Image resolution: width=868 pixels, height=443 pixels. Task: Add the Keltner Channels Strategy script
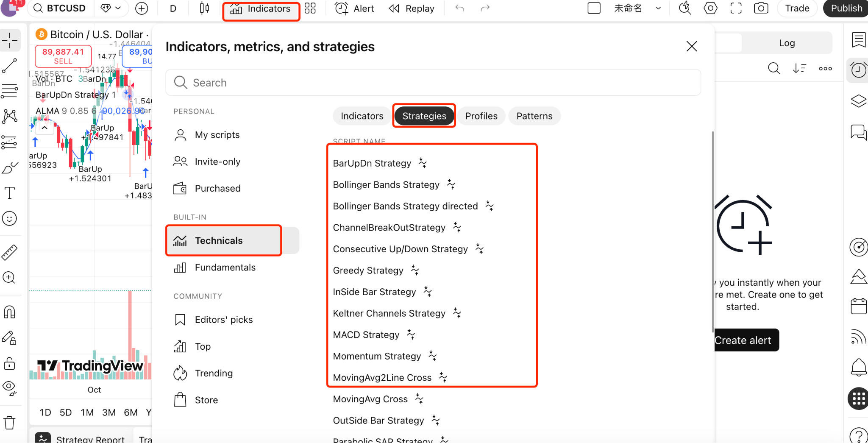(389, 313)
